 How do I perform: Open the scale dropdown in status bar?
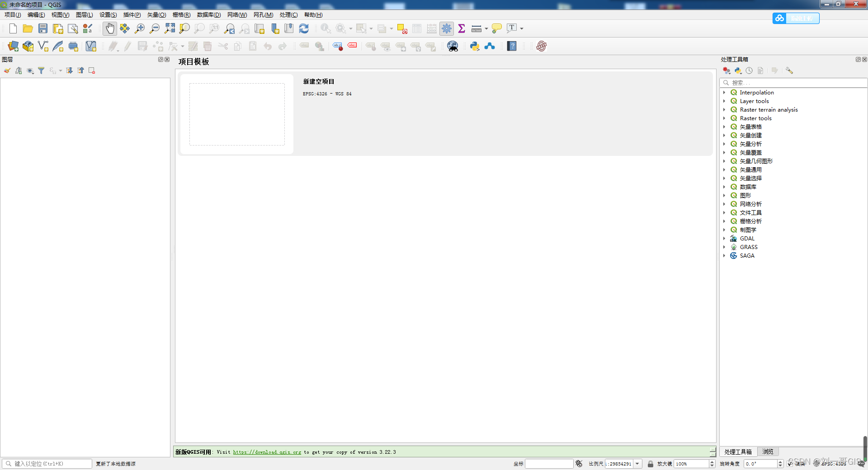[637, 464]
